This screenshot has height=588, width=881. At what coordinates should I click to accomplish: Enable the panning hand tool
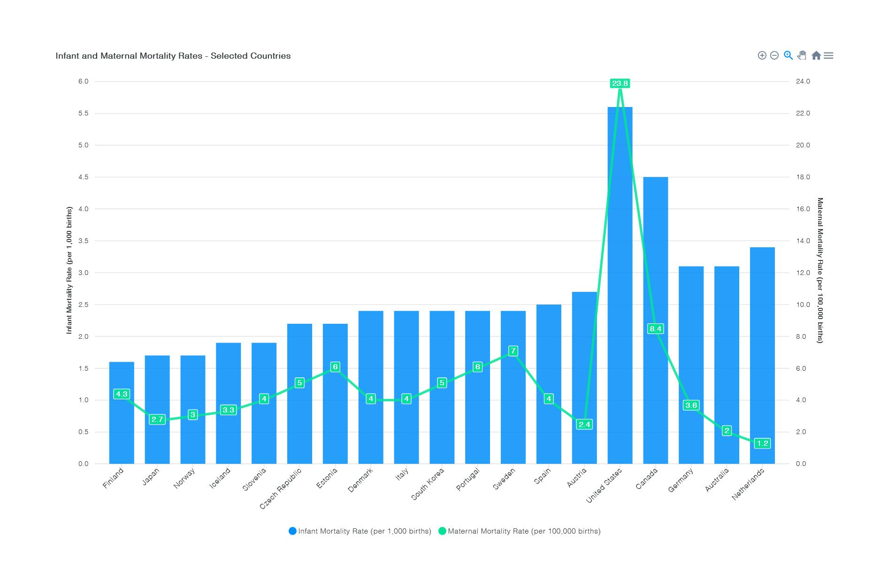pyautogui.click(x=802, y=55)
